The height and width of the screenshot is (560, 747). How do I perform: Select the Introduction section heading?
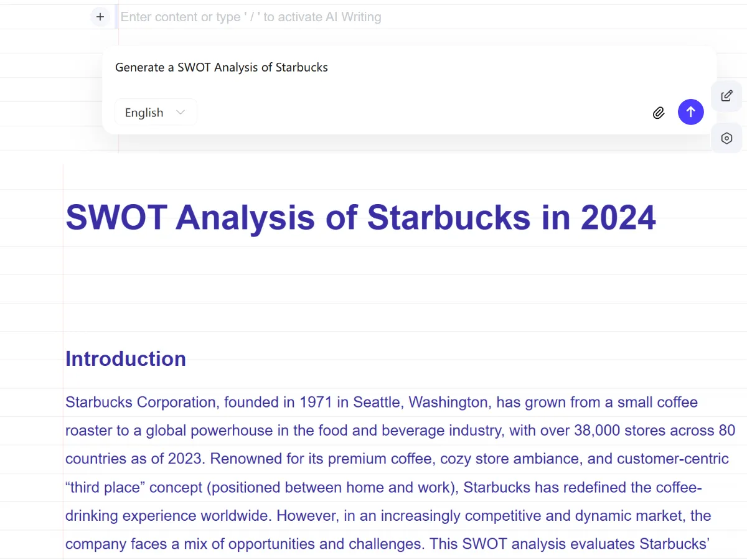(x=126, y=359)
